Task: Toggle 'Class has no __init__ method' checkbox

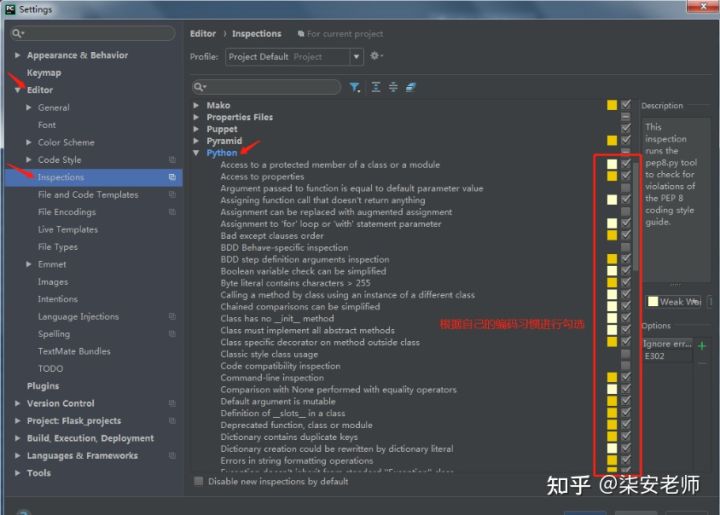Action: point(625,318)
